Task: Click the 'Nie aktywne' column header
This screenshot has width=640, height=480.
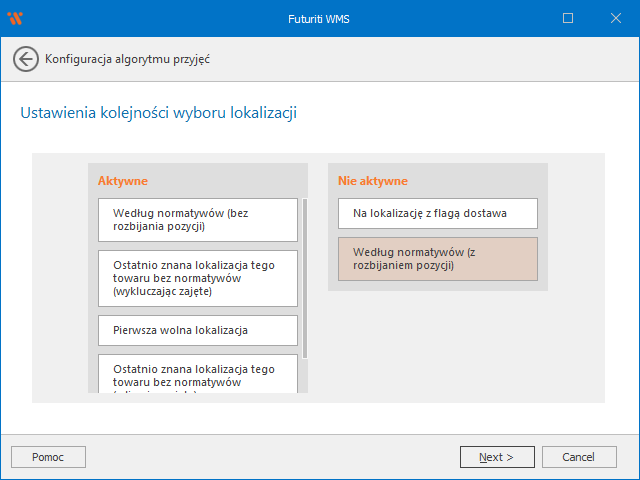Action: [373, 181]
